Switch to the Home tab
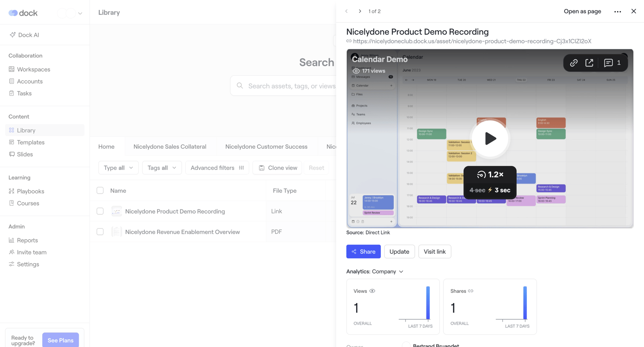This screenshot has height=347, width=644. pos(106,147)
